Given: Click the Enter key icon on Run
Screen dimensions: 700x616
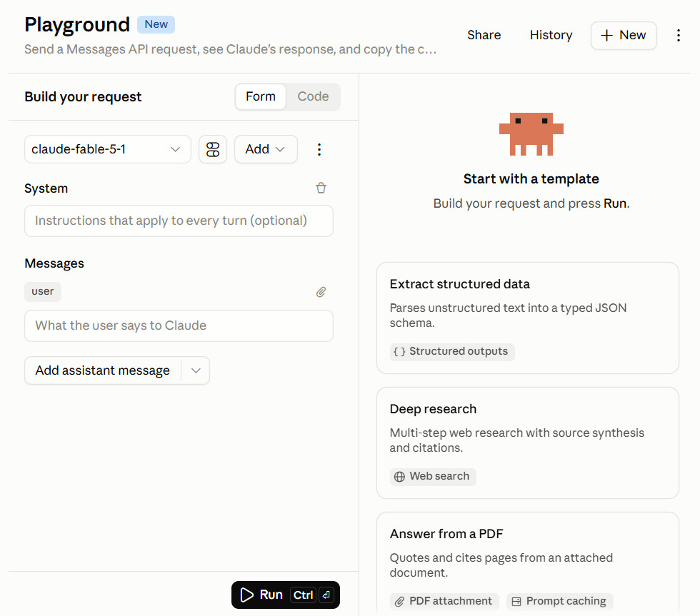Looking at the screenshot, I should coord(326,595).
